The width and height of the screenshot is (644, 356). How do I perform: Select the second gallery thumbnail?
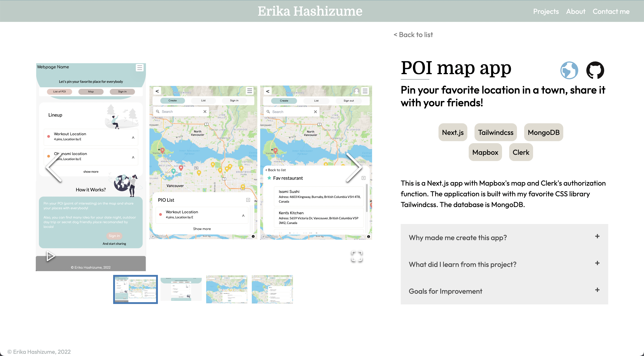181,289
